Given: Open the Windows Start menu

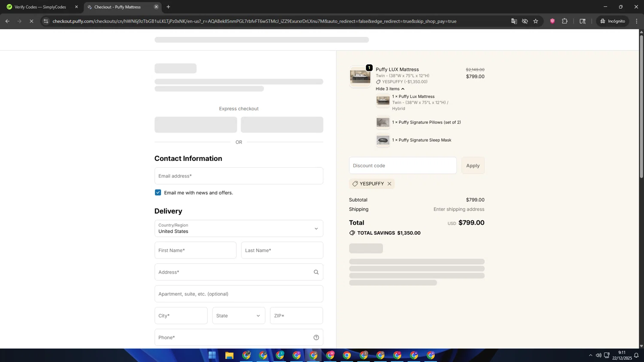Looking at the screenshot, I should click(x=212, y=355).
